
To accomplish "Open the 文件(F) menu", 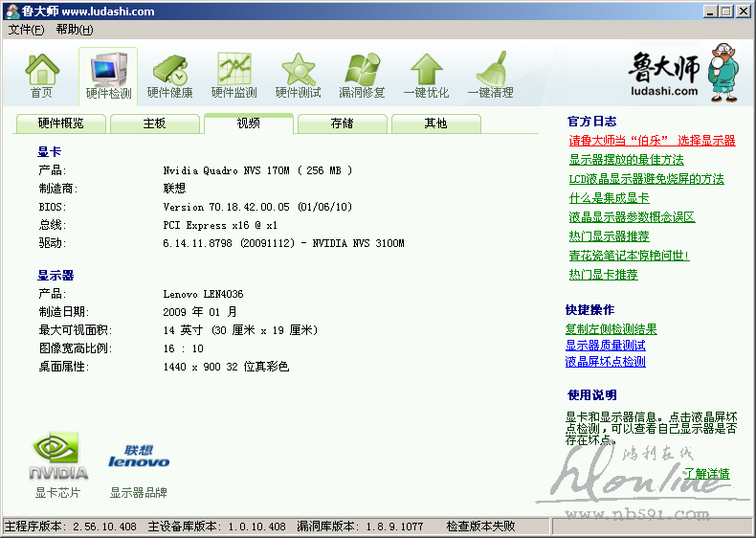I will (x=27, y=30).
